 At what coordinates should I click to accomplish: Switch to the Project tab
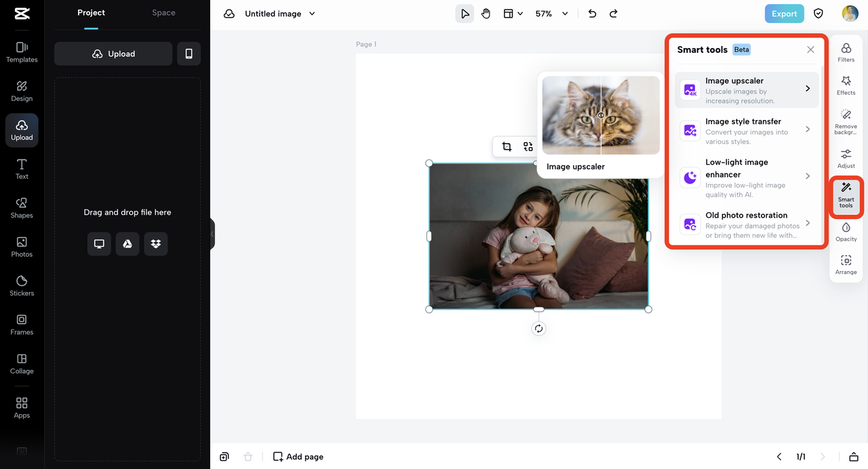click(x=91, y=13)
